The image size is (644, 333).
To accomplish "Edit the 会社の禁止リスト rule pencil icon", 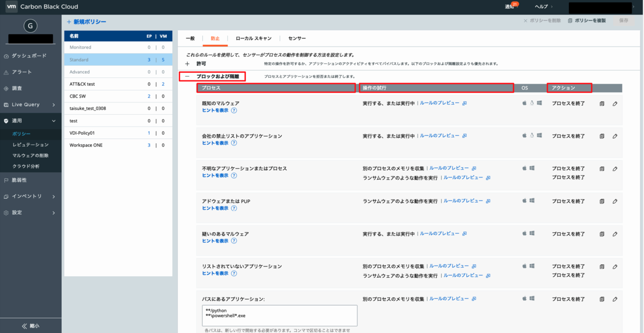I will point(615,136).
